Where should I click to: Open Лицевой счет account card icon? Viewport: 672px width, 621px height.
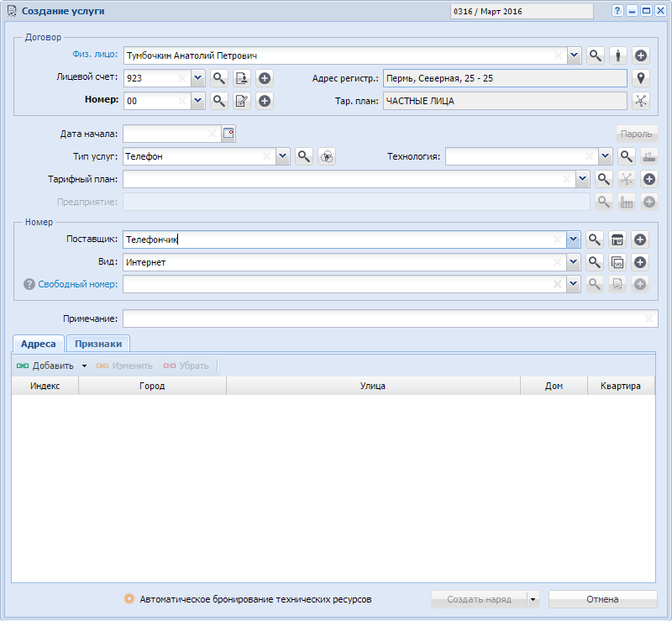[x=242, y=78]
